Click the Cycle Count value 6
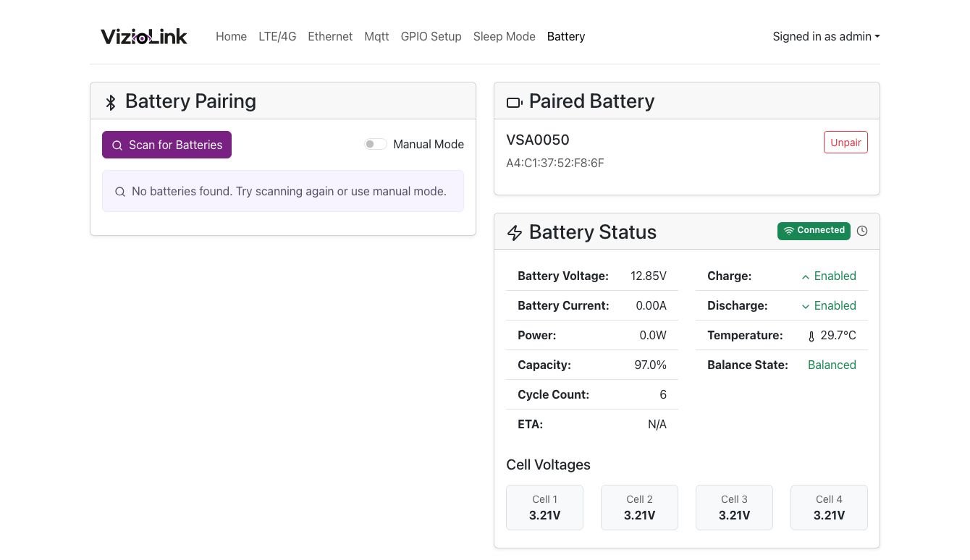This screenshot has height=560, width=970. 663,394
